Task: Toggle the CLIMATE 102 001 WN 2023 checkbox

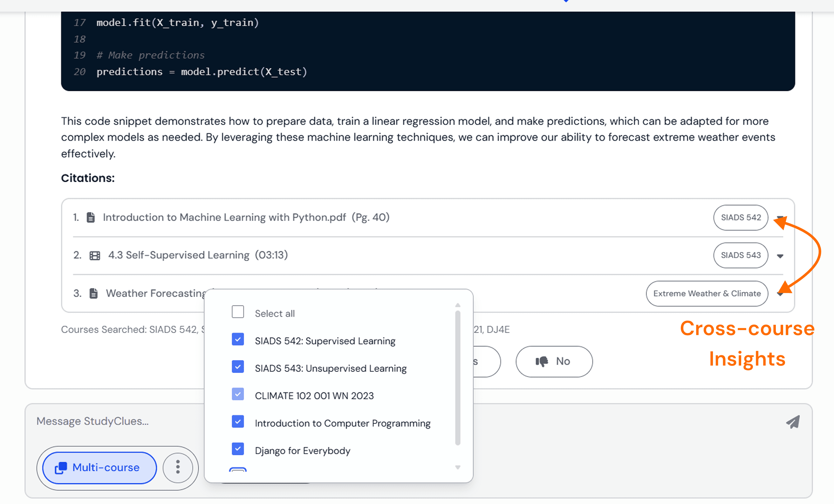Action: coord(238,394)
